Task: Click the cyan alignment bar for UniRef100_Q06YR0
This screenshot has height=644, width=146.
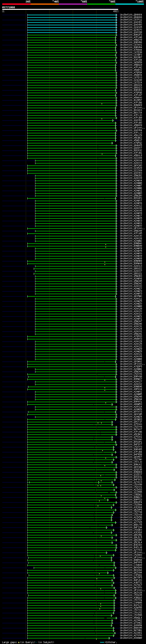Action: (72, 25)
